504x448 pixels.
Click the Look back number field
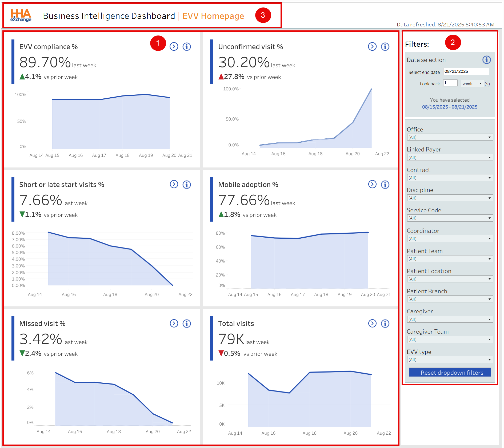click(450, 83)
